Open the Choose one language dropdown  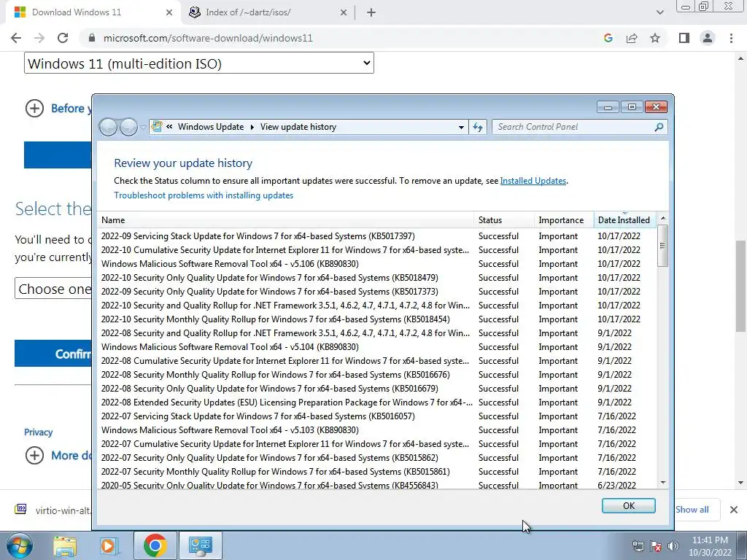[x=53, y=289]
